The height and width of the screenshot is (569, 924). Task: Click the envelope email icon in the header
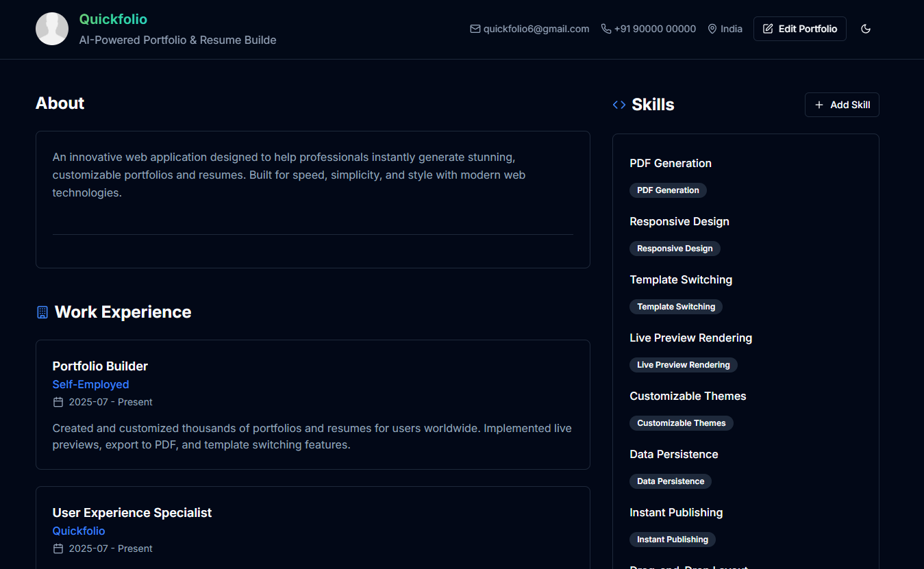[475, 29]
